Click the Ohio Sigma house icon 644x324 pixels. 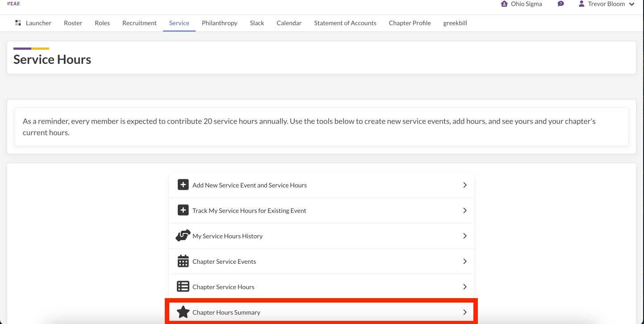click(504, 4)
